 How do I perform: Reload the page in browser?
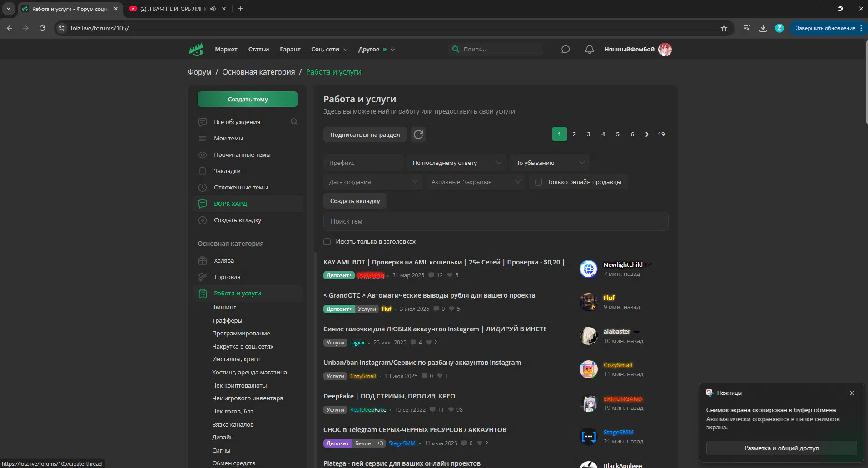tap(42, 28)
